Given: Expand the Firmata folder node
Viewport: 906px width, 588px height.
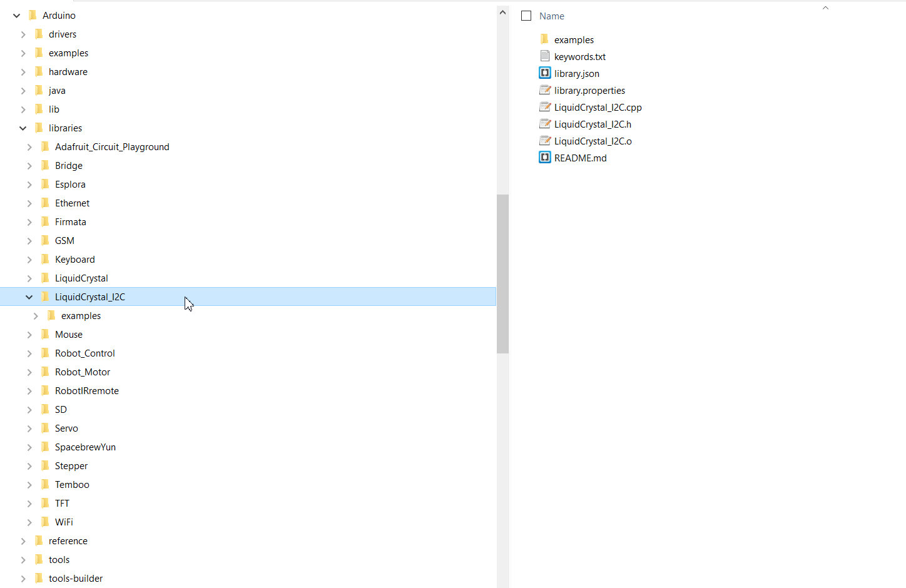Looking at the screenshot, I should [29, 222].
